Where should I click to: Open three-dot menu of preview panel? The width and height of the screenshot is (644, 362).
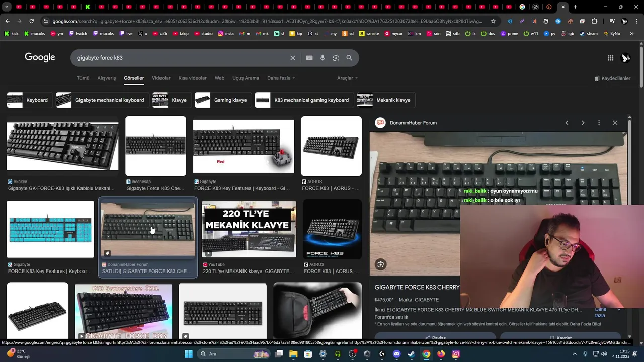click(599, 123)
